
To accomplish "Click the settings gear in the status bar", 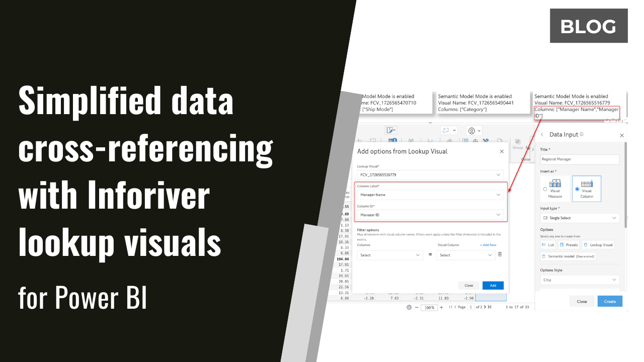I will 409,307.
